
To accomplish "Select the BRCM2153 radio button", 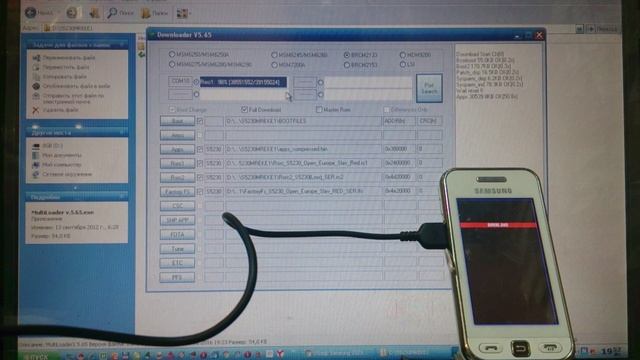I will pos(347,64).
